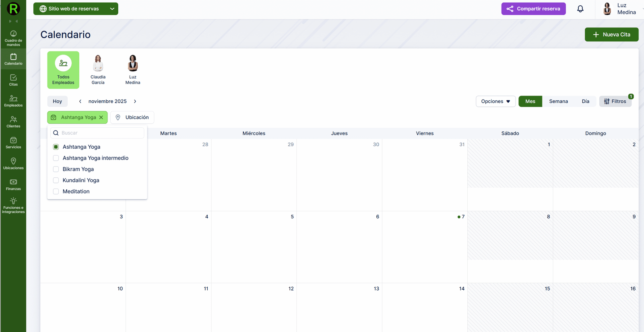This screenshot has width=644, height=332.
Task: Open the Opciones dropdown menu
Action: click(x=495, y=102)
